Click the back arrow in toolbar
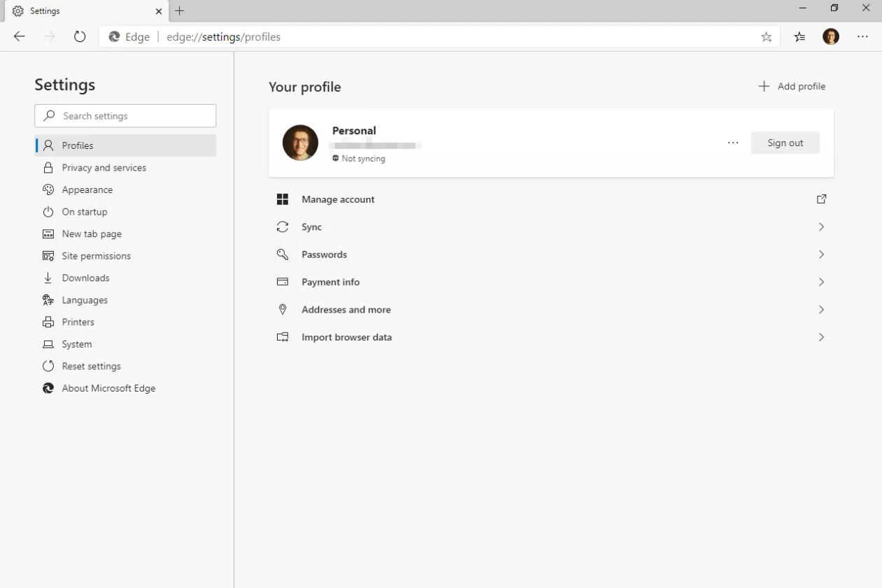882x588 pixels. pos(20,37)
